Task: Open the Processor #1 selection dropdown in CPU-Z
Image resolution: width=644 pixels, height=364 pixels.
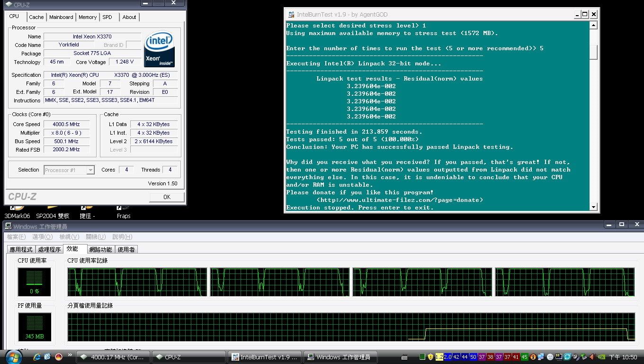Action: [69, 169]
